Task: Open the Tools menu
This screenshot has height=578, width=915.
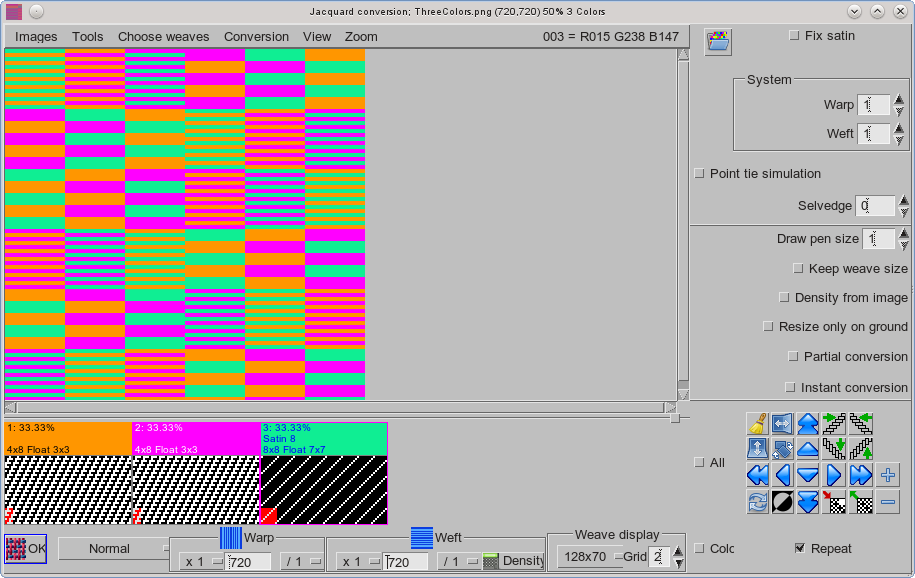Action: coord(88,37)
